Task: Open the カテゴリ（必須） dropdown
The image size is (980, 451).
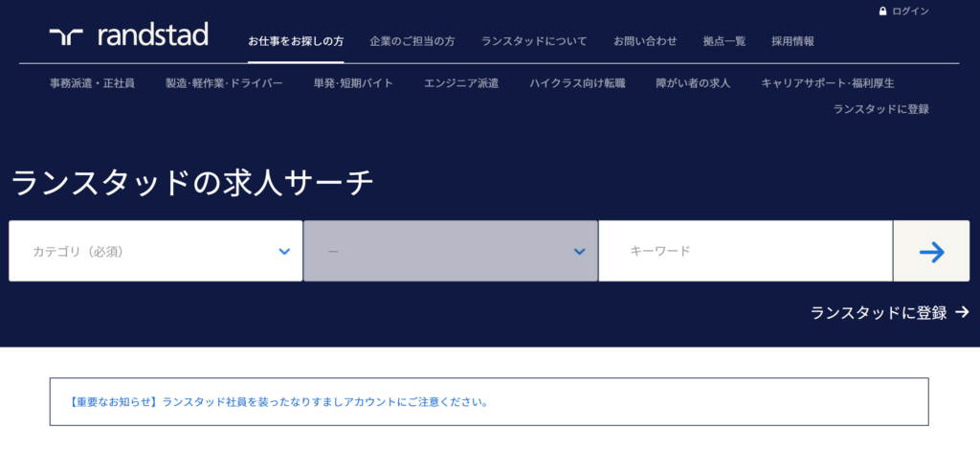Action: point(155,251)
